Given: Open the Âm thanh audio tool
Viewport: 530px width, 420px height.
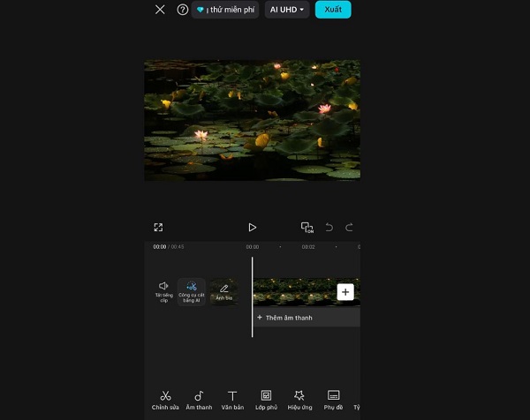Looking at the screenshot, I should 199,400.
